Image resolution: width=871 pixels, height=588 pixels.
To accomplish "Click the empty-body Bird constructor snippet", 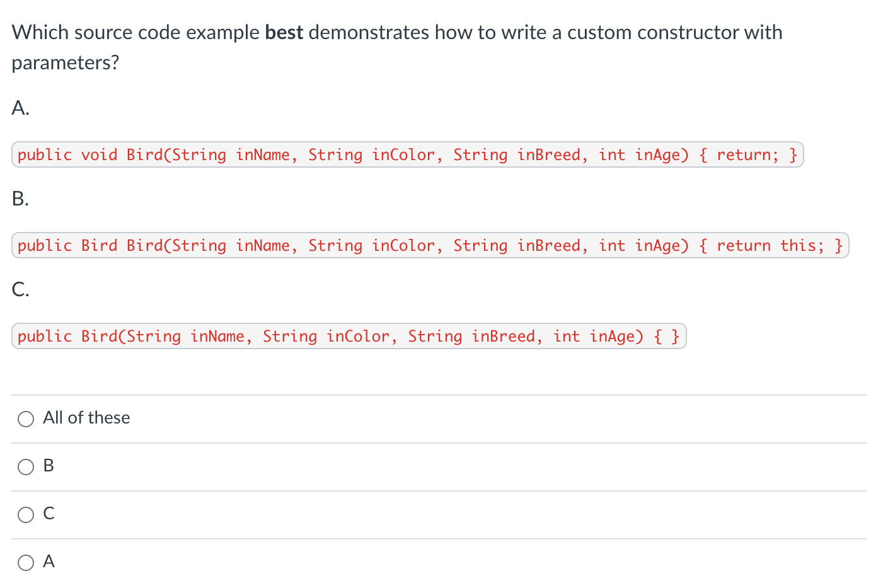I will tap(348, 337).
